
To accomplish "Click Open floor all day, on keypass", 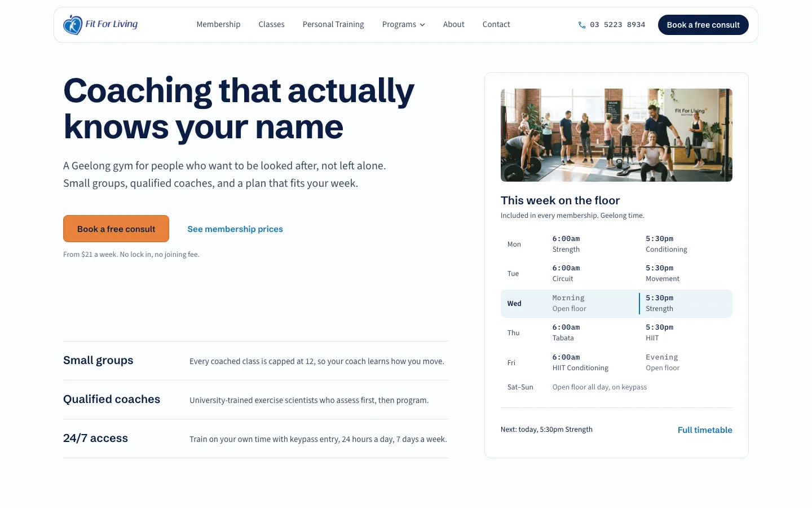I will click(599, 387).
